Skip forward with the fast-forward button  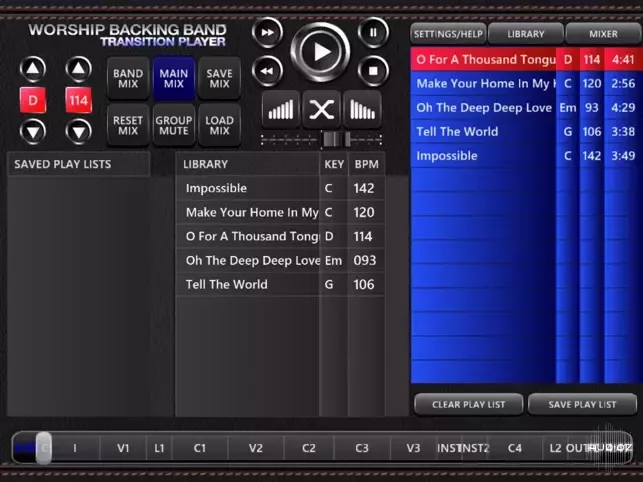point(267,32)
